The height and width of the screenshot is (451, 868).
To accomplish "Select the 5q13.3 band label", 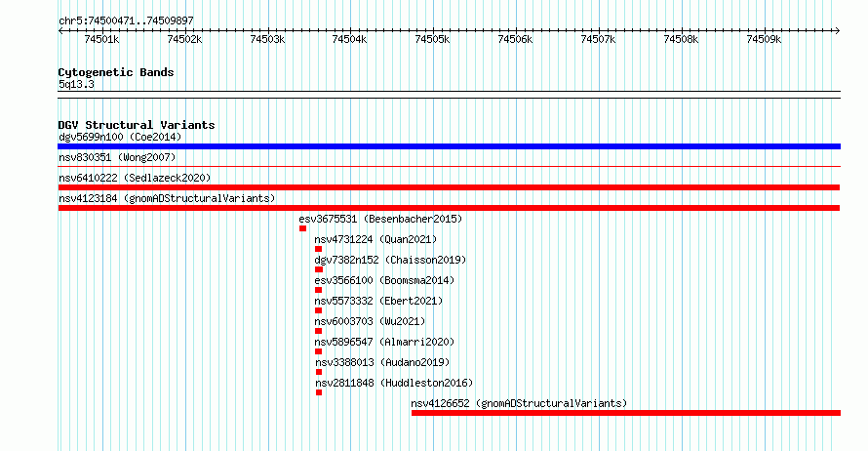I will [x=76, y=84].
